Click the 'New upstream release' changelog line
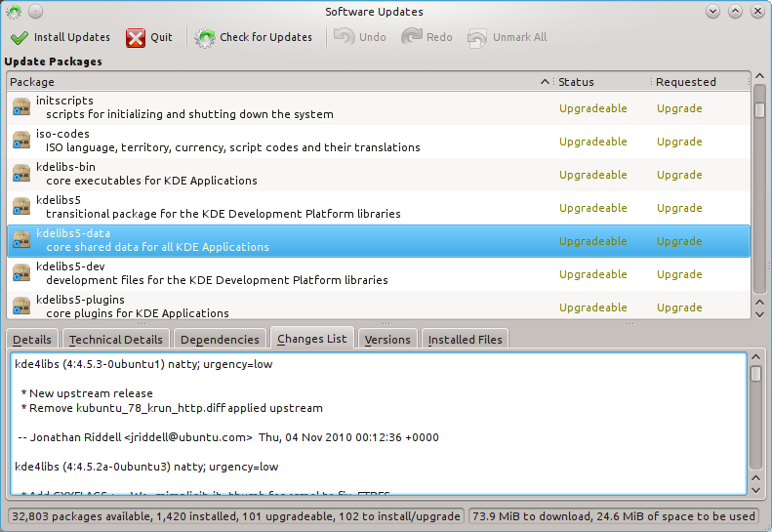The width and height of the screenshot is (772, 532). (x=87, y=393)
